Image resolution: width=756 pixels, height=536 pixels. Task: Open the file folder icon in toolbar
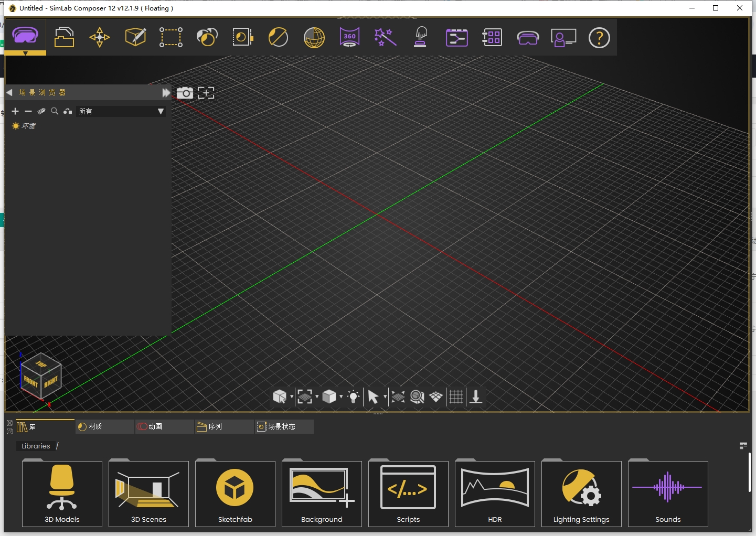[x=64, y=37]
